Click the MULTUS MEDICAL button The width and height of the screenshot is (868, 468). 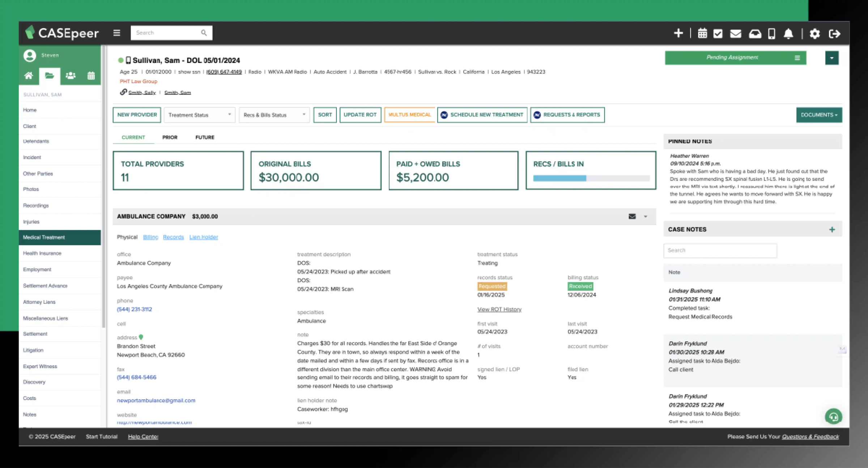pos(409,115)
